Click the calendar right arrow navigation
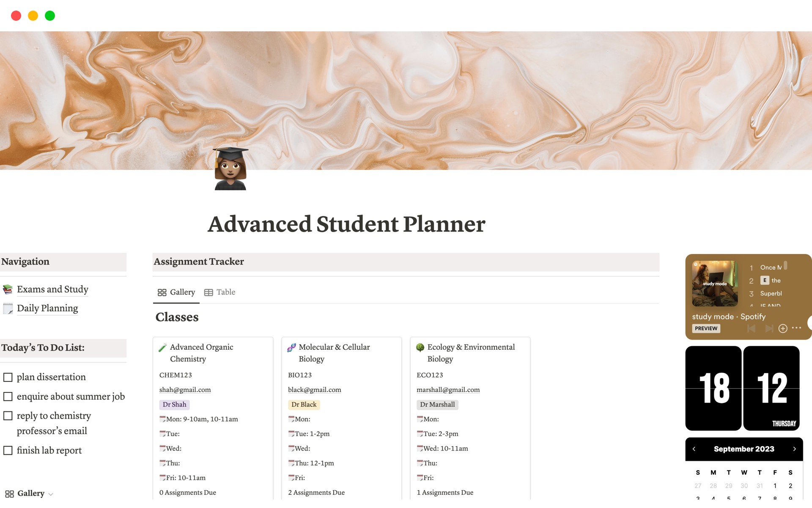Viewport: 812px width, 508px height. click(795, 449)
